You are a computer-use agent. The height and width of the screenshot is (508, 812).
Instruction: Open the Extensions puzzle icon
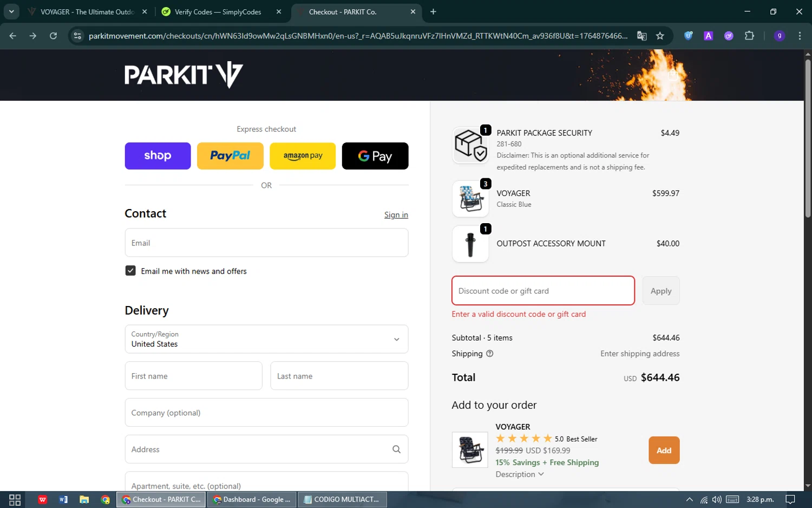pos(749,36)
